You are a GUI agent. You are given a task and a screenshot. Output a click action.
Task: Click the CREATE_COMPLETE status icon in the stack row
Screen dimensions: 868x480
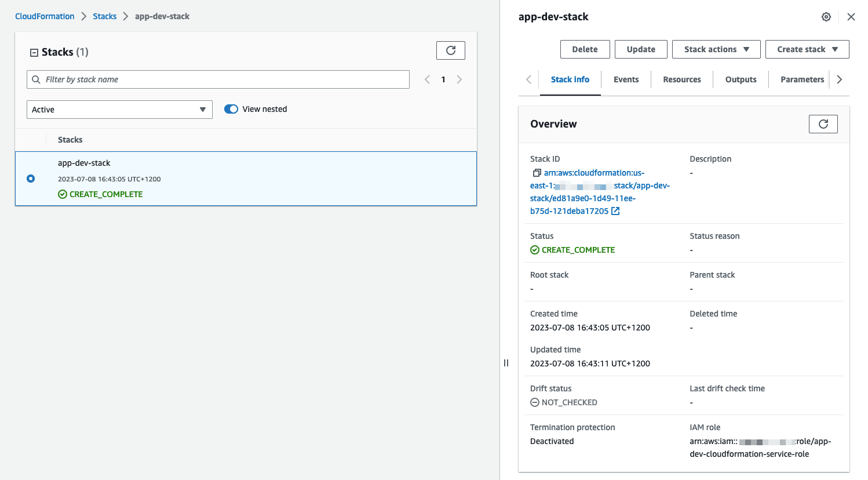[x=63, y=194]
